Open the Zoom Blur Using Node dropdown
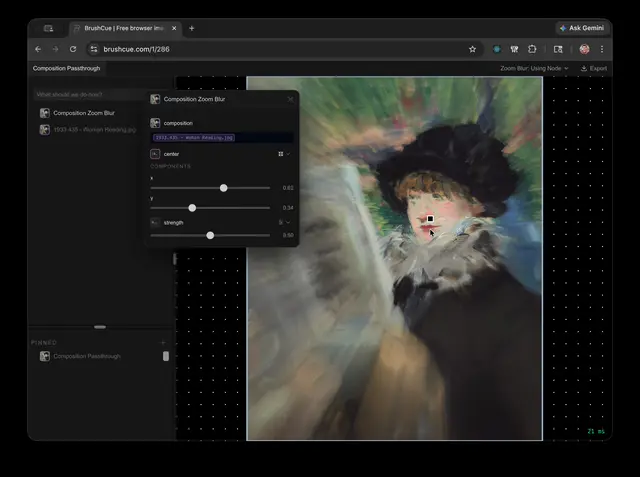The image size is (640, 477). pos(534,68)
